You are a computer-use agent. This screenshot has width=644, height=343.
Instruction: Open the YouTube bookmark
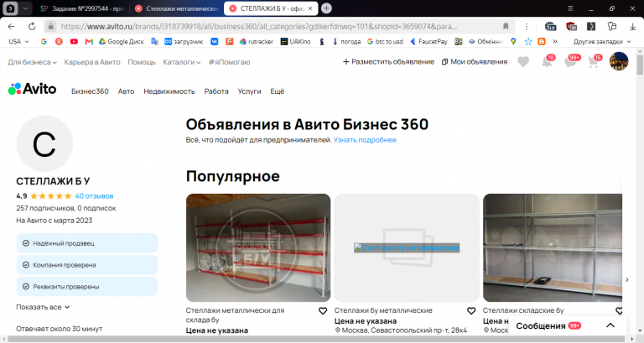coord(74,41)
